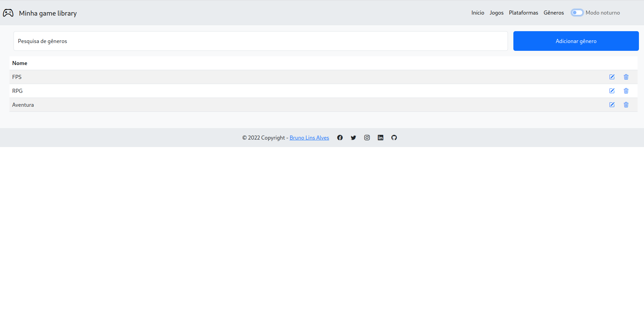Viewport: 644px width, 330px height.
Task: Delete the RPG genre
Action: (626, 91)
